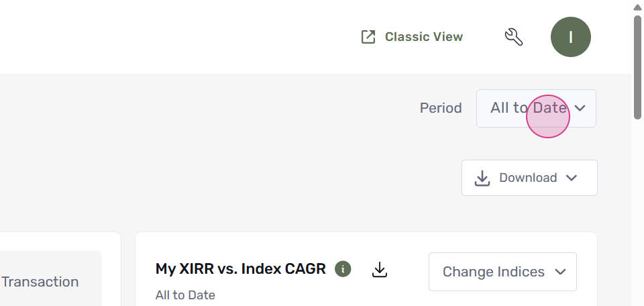Click the My XIRR vs. Index CAGR heading
The height and width of the screenshot is (306, 644).
tap(241, 269)
